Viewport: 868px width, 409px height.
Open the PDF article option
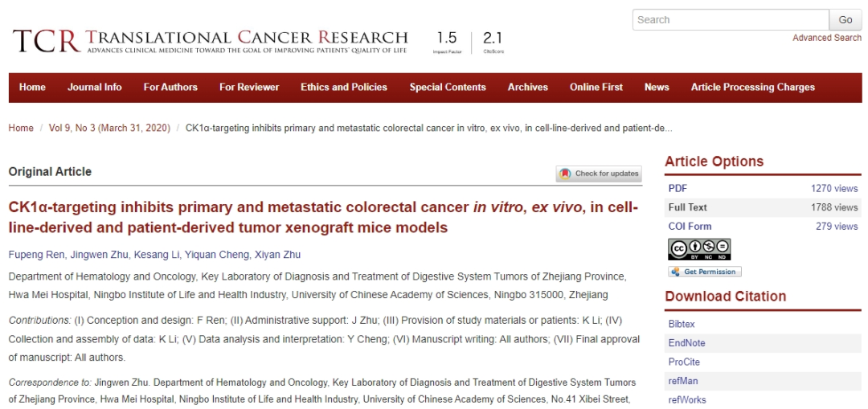pyautogui.click(x=678, y=189)
